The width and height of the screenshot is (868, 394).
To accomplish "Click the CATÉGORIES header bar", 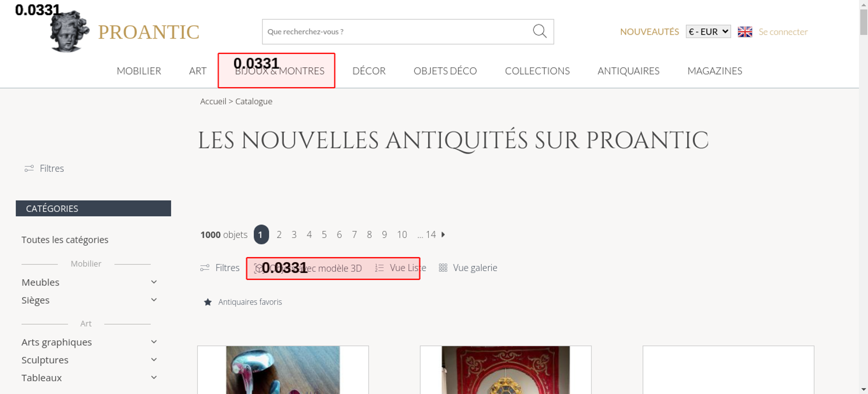I will 93,208.
